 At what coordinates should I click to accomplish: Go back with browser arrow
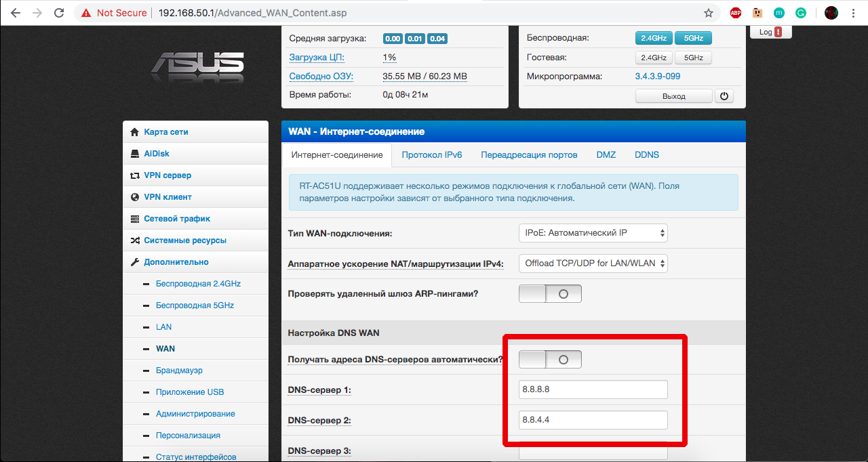16,13
